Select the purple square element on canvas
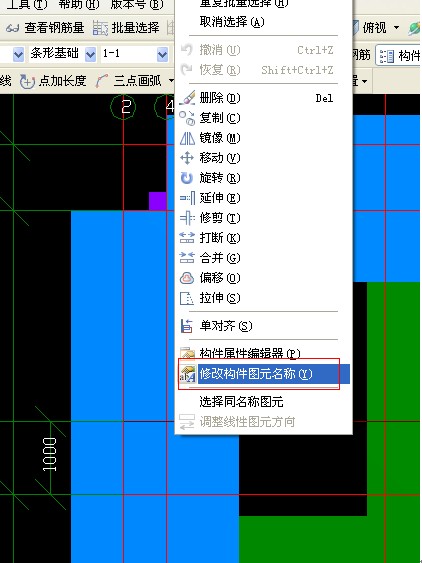Image resolution: width=422 pixels, height=563 pixels. point(158,201)
